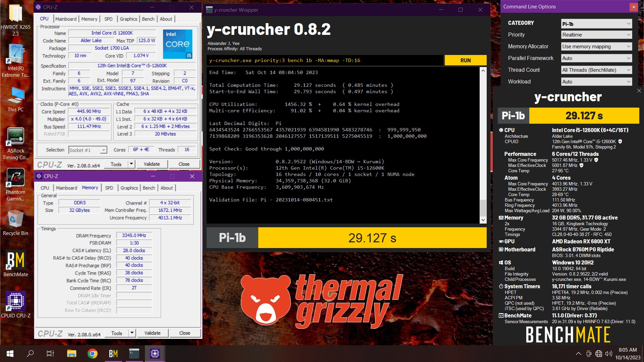This screenshot has width=644, height=362.
Task: Open the Priority dropdown set to Realtime
Action: coord(597,35)
